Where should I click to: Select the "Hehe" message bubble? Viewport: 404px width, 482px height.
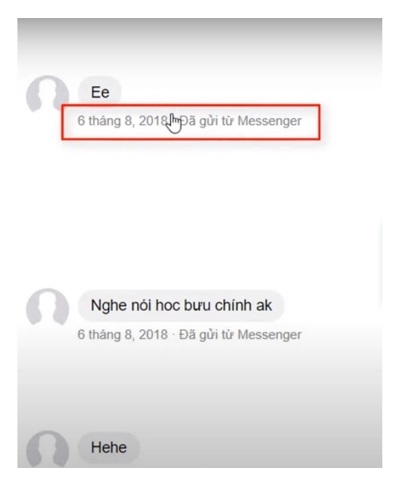click(x=109, y=447)
